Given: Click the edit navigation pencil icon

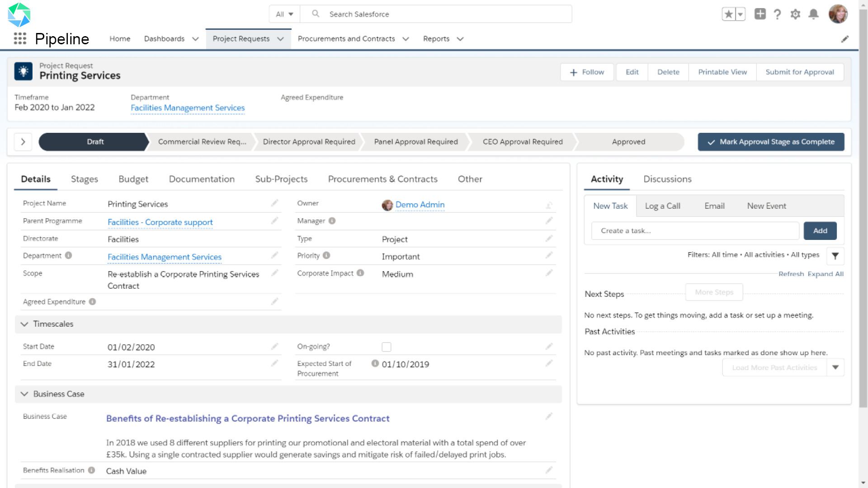Looking at the screenshot, I should [844, 39].
